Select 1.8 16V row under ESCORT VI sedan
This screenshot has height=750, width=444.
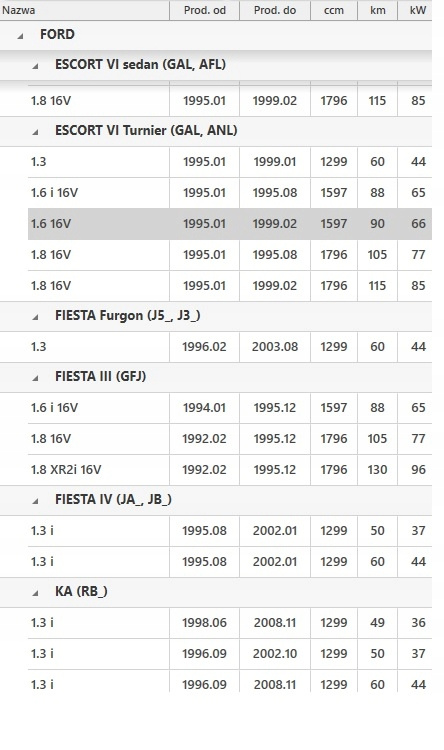230,101
